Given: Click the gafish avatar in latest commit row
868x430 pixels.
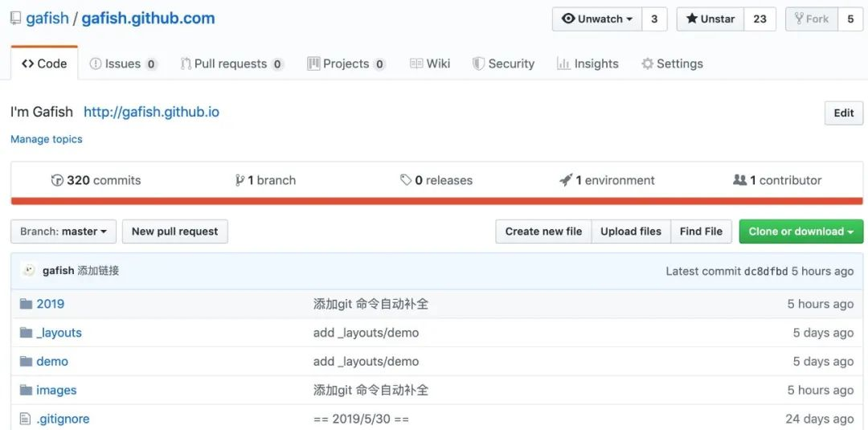Looking at the screenshot, I should 29,271.
